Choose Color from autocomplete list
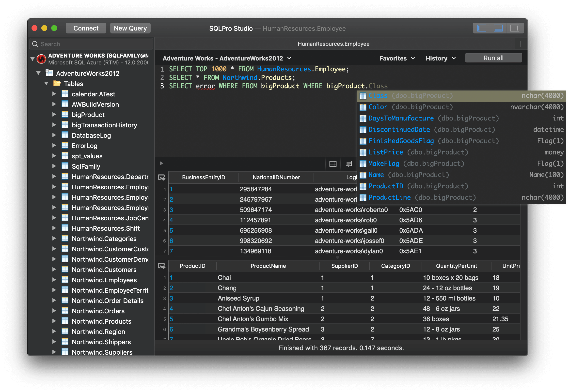Image resolution: width=569 pixels, height=392 pixels. click(x=461, y=107)
